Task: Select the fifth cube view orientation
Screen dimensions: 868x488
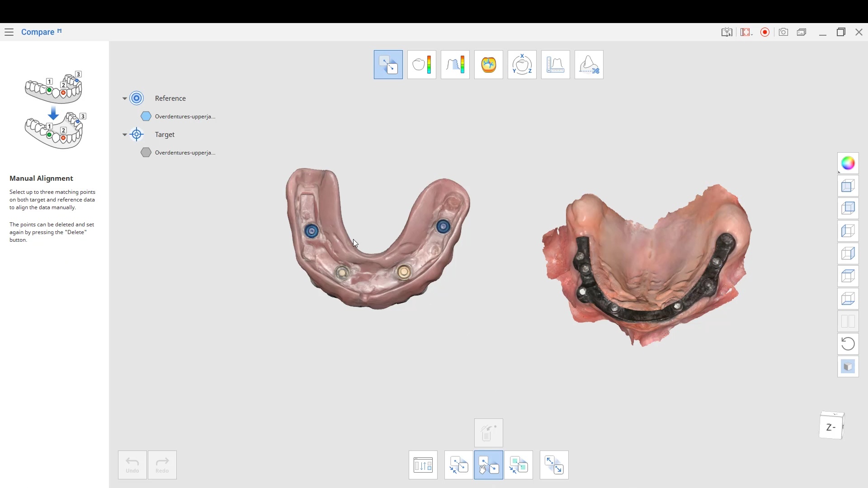Action: point(848,276)
